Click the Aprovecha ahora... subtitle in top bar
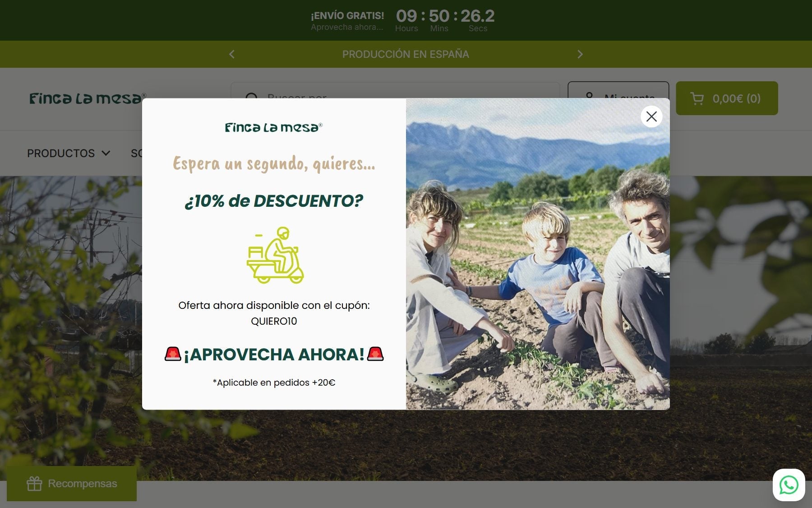The height and width of the screenshot is (508, 812). click(347, 27)
